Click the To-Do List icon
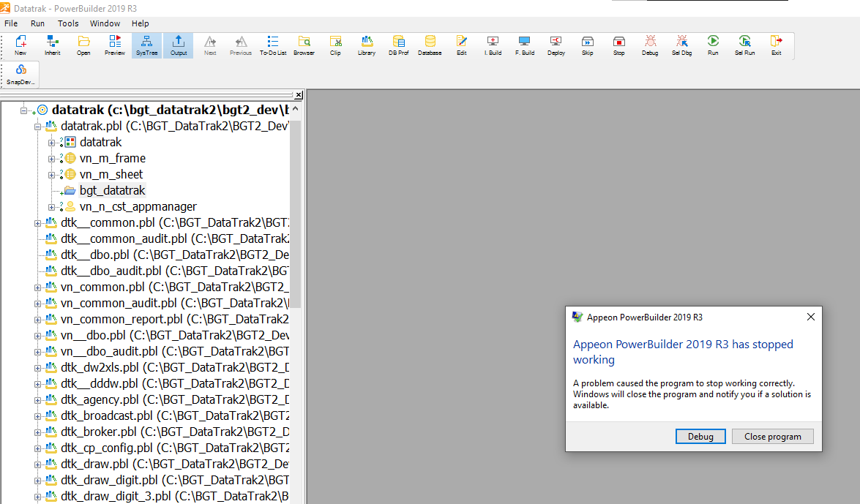Viewport: 860px width, 504px height. [x=273, y=45]
